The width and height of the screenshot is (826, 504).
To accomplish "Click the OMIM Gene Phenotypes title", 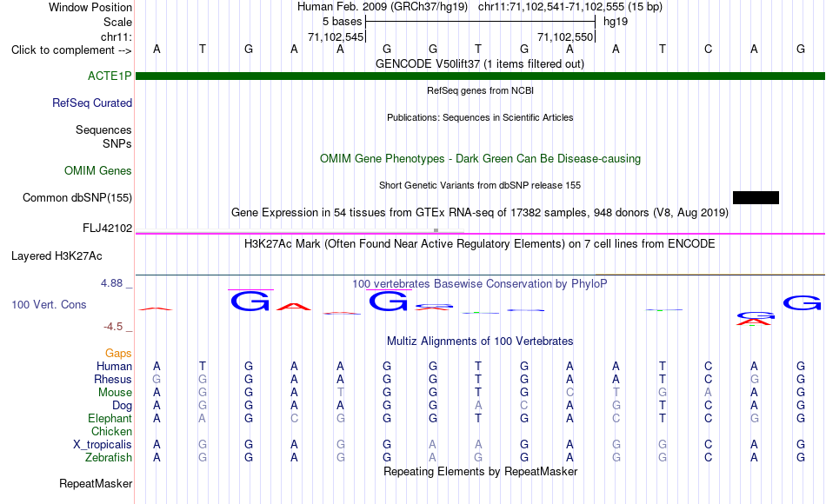I will 480,158.
